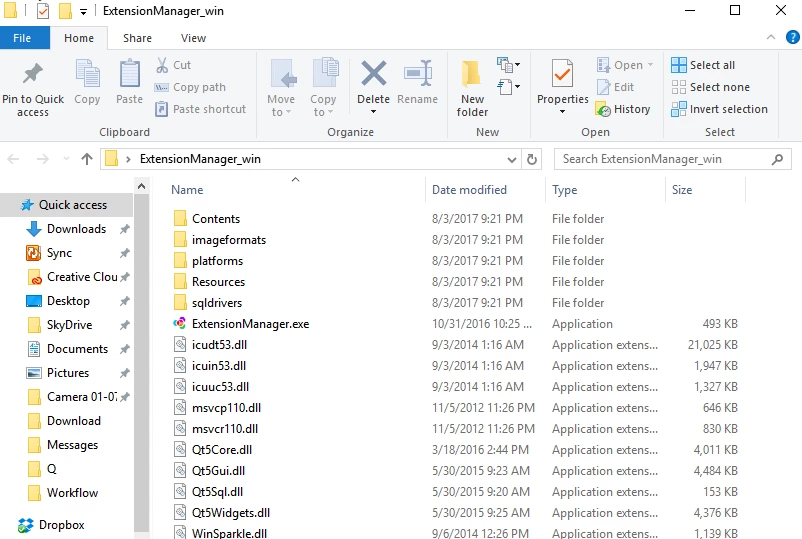Open the Easy access dropdown
This screenshot has height=539, width=802.
(508, 86)
